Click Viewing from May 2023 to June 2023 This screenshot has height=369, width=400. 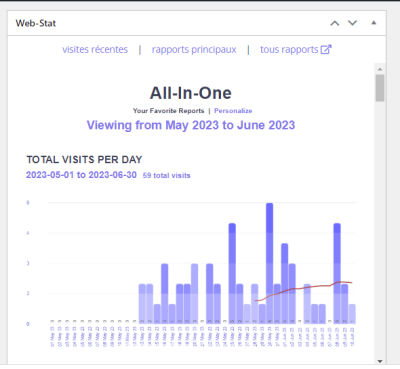(x=191, y=125)
